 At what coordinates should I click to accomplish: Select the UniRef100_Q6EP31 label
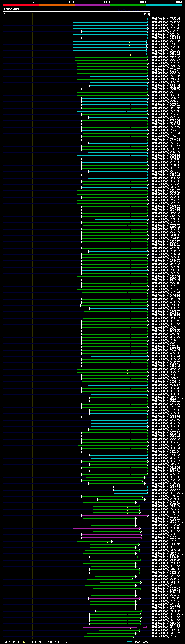[x=166, y=105]
